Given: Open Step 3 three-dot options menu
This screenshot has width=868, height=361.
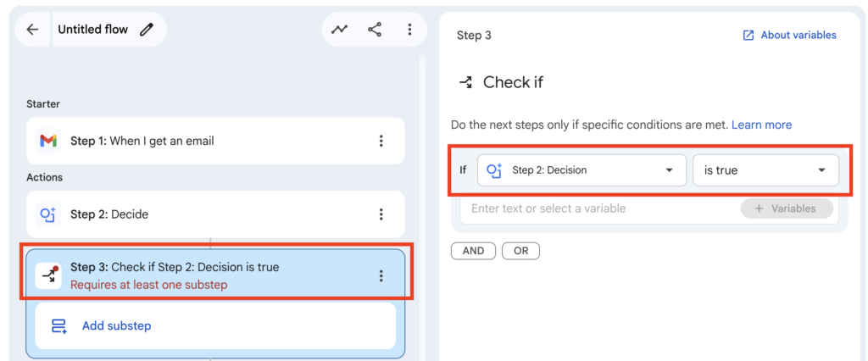Looking at the screenshot, I should coord(381,275).
